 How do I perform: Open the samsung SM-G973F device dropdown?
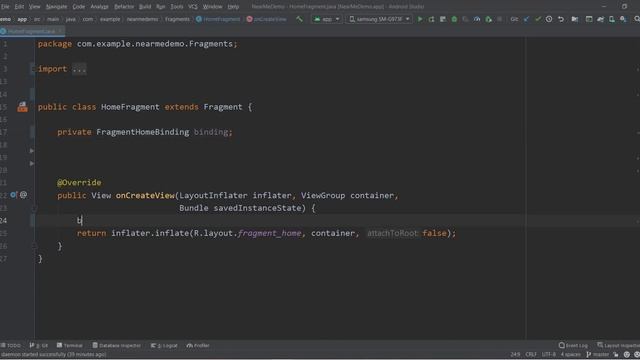[x=379, y=19]
